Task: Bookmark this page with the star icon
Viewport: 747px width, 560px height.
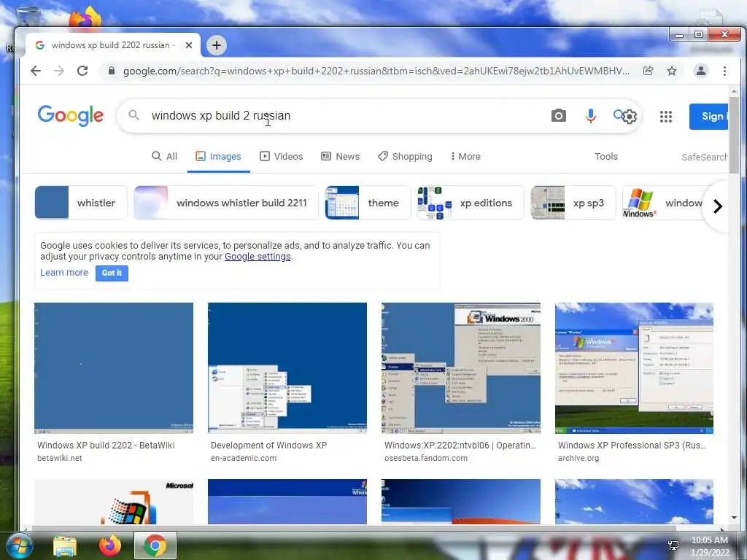Action: tap(672, 71)
